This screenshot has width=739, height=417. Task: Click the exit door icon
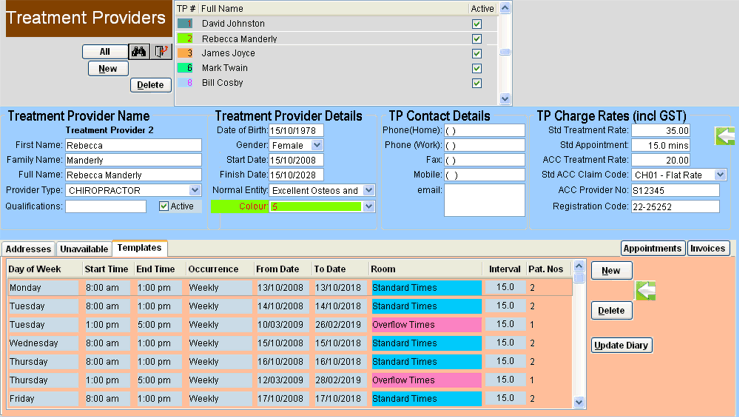point(163,52)
